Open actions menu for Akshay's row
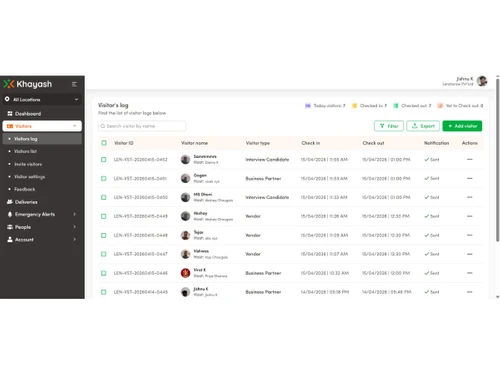The height and width of the screenshot is (375, 500). pyautogui.click(x=470, y=216)
